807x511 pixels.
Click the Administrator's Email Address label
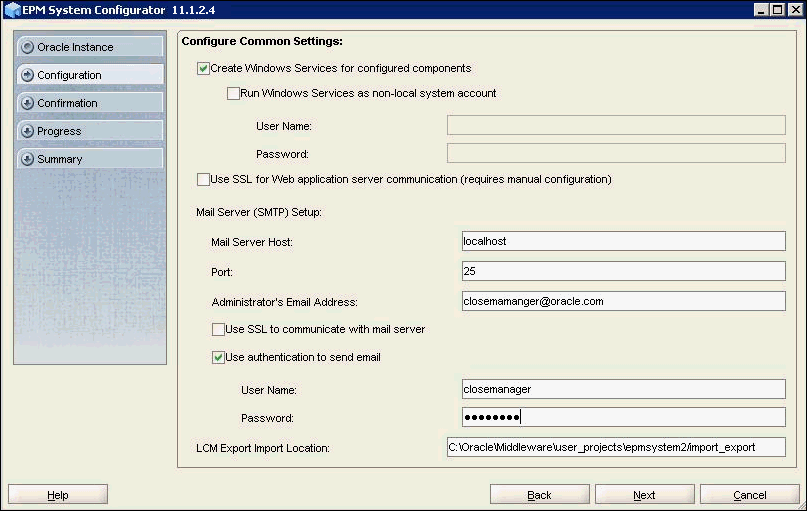click(x=284, y=302)
